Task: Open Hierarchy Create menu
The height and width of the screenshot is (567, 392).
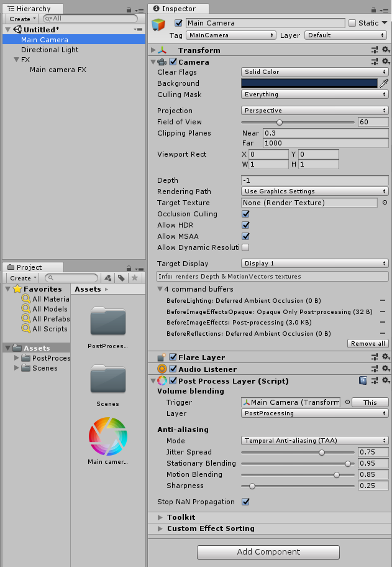Action: [x=22, y=19]
